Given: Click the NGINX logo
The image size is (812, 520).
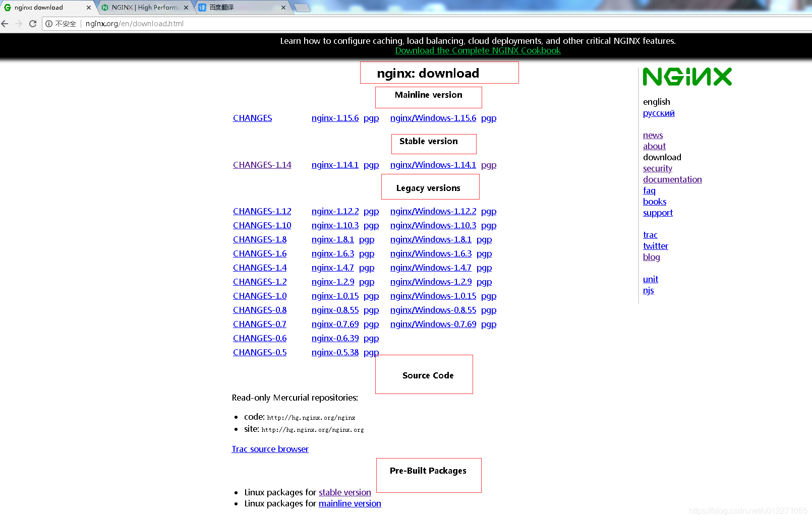Looking at the screenshot, I should (687, 77).
